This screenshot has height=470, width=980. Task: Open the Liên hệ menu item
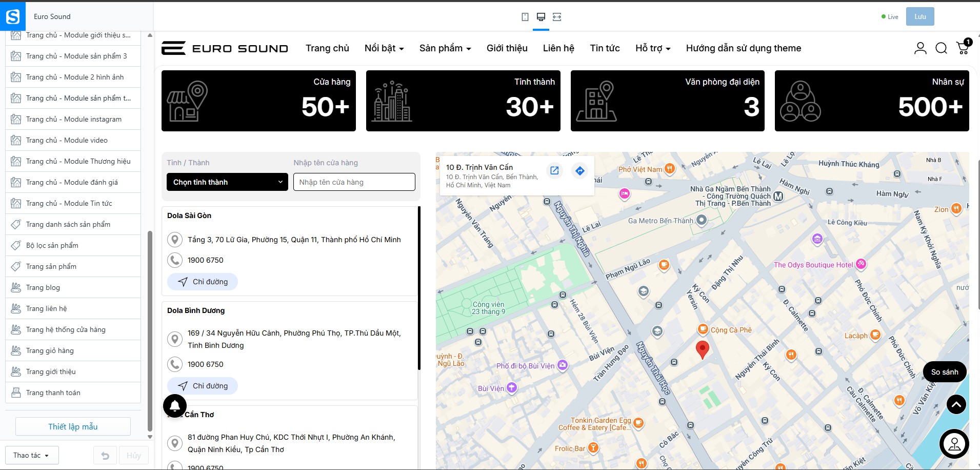[558, 48]
